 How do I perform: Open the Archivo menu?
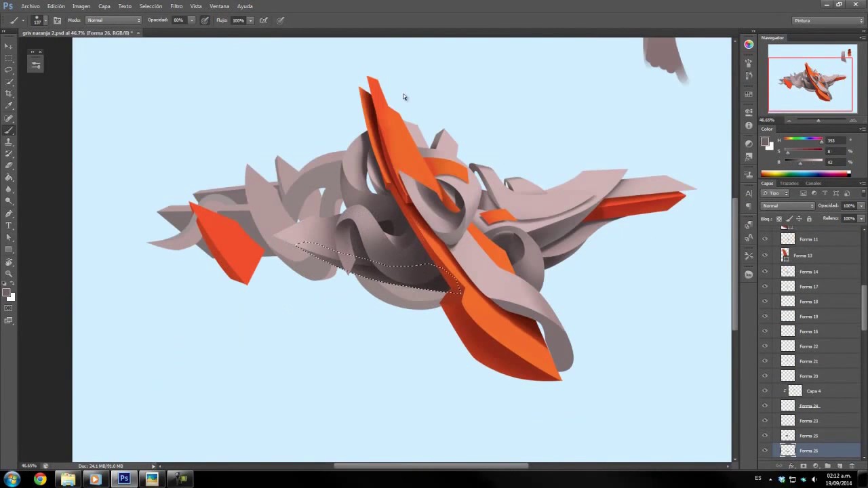coord(31,6)
